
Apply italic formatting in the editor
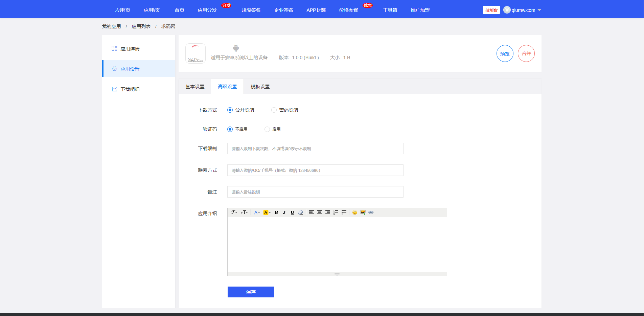click(x=284, y=212)
